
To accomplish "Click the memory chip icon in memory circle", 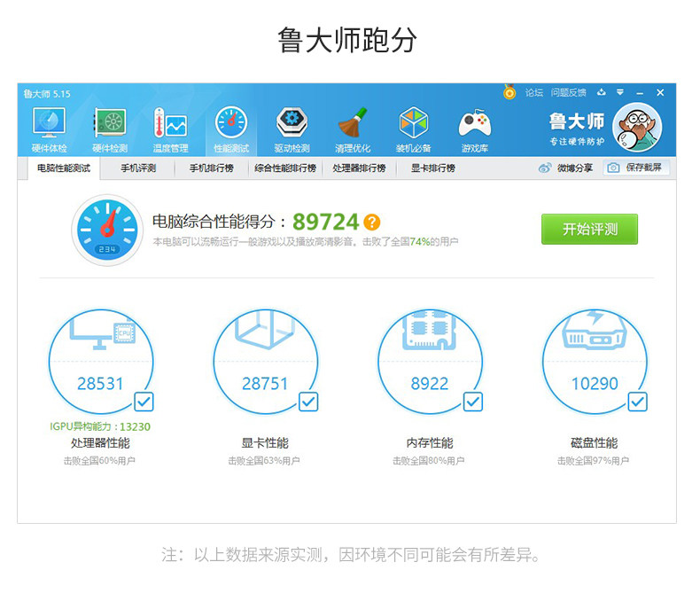I will 430,331.
